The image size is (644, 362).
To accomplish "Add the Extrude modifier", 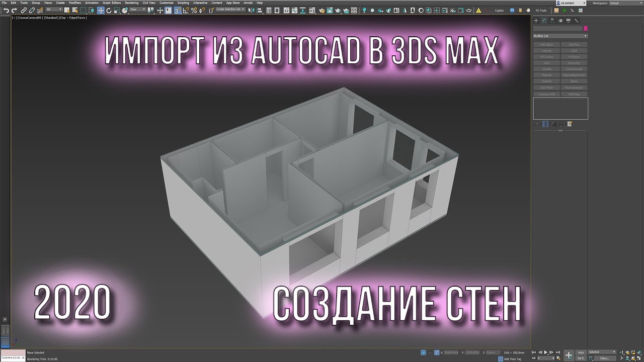I will pyautogui.click(x=546, y=51).
